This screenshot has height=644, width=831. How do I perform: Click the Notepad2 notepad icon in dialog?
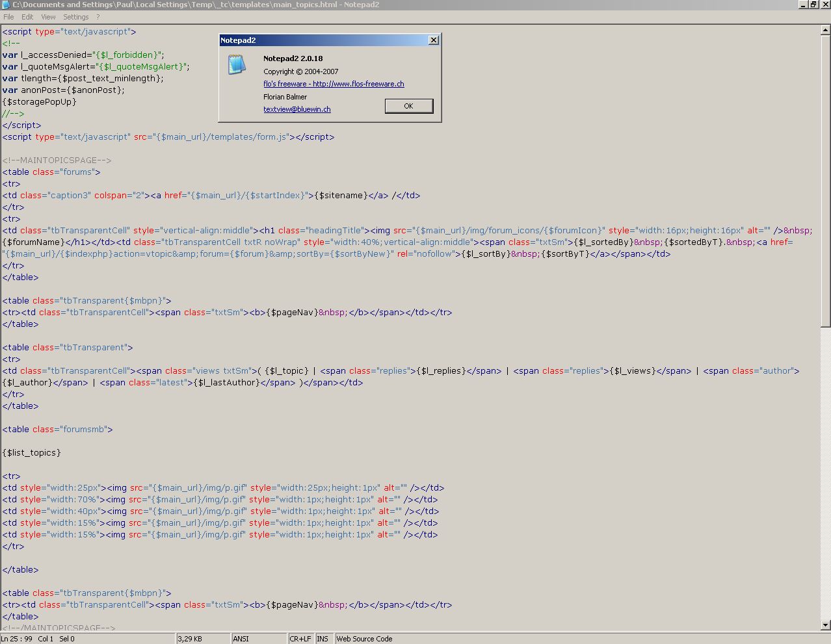tap(237, 64)
